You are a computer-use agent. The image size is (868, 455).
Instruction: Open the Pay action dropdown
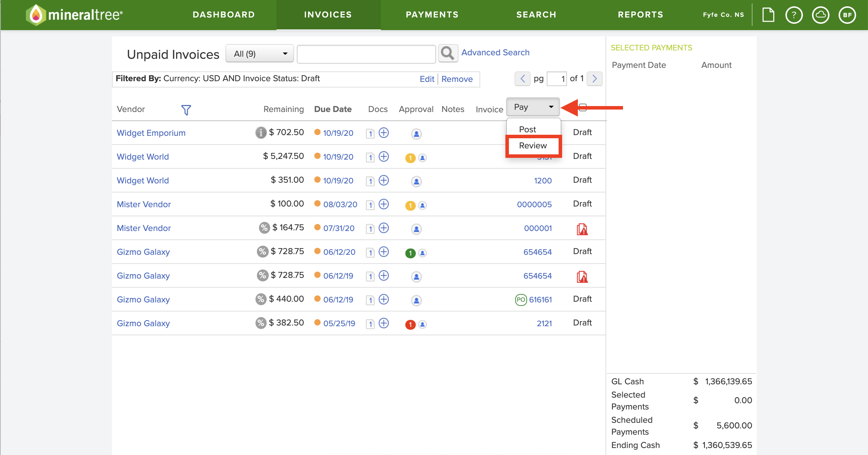(x=533, y=107)
